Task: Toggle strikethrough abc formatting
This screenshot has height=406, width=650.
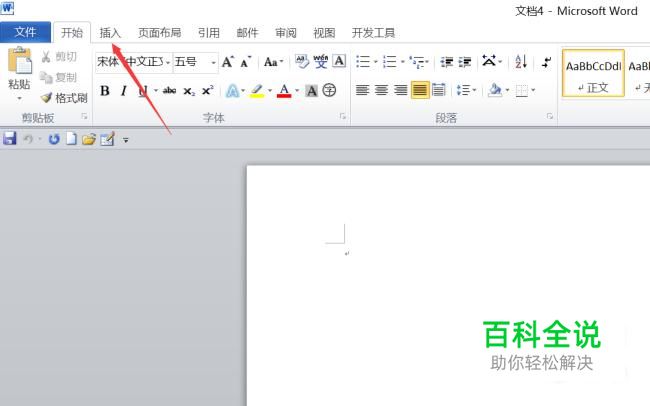Action: [x=170, y=90]
